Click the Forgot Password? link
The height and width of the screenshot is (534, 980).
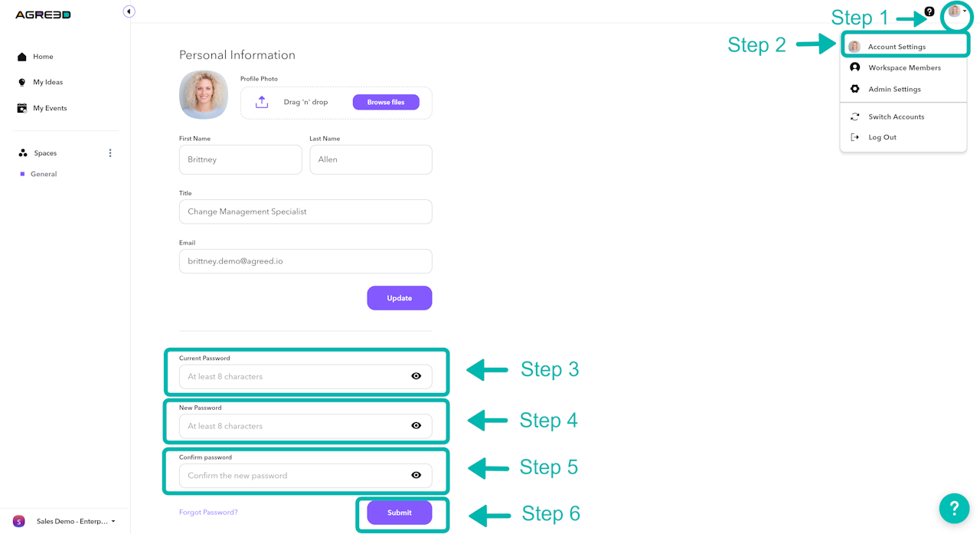[x=208, y=513]
